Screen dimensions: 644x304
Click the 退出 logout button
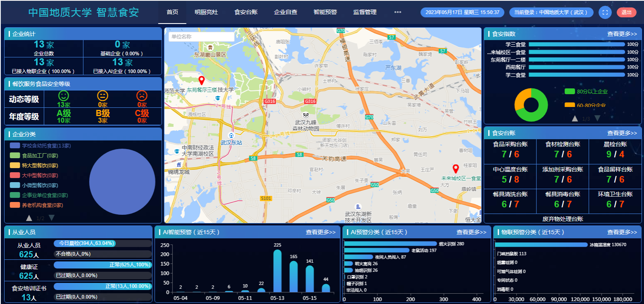tap(626, 12)
